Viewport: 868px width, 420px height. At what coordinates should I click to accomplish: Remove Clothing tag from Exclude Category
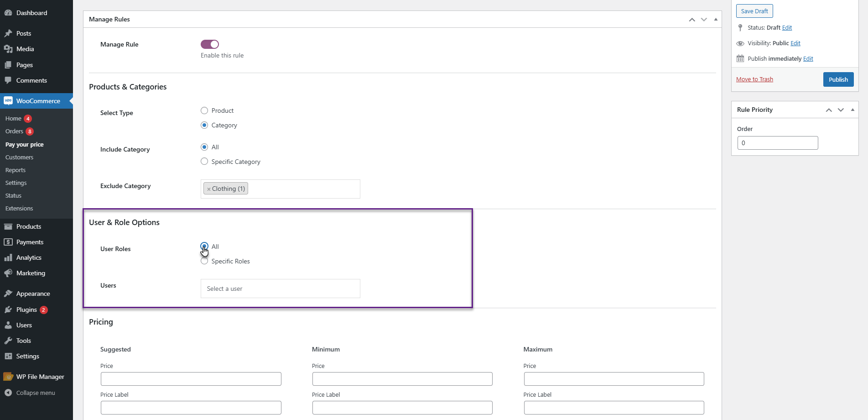(x=209, y=189)
